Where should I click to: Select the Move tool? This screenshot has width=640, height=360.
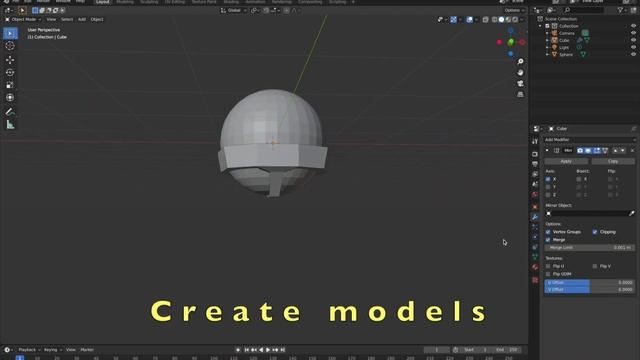click(x=10, y=60)
